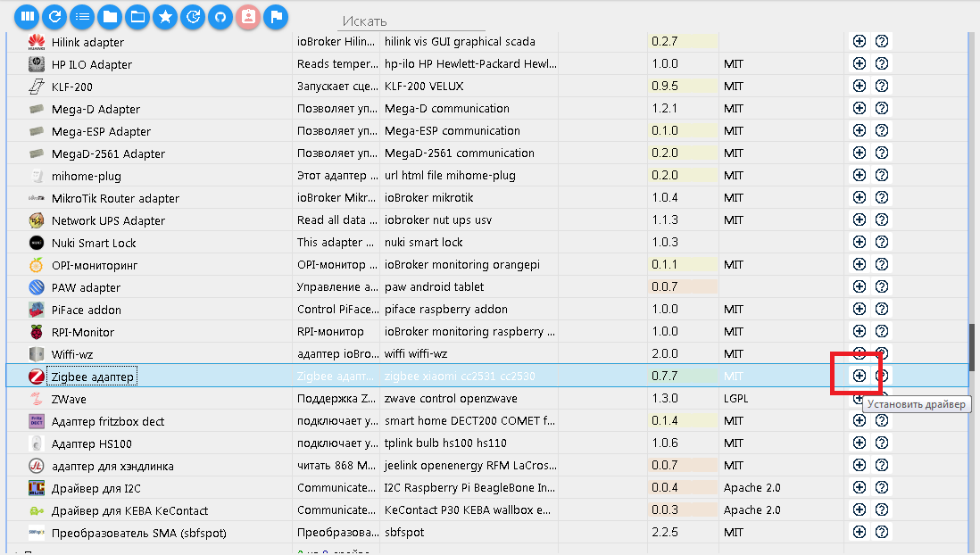Click the PiFace addon row name

tap(87, 310)
